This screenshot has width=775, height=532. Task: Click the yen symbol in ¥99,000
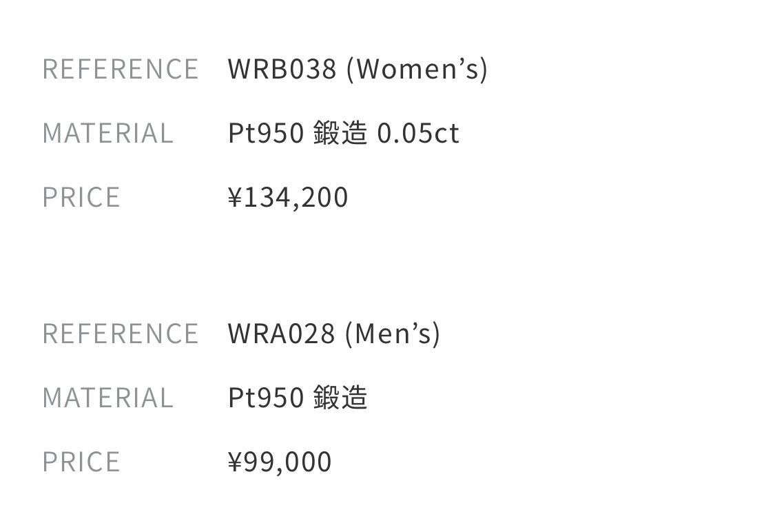[236, 462]
